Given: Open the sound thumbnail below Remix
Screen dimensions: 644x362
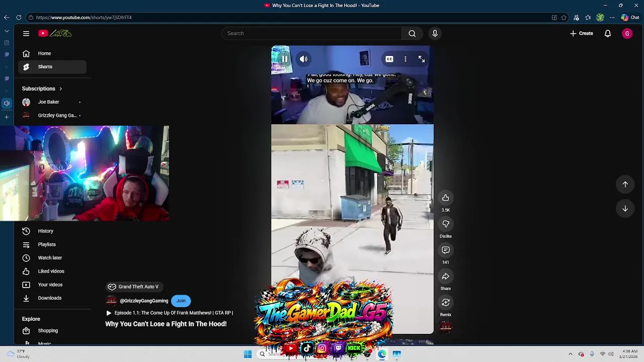Looking at the screenshot, I should (x=446, y=328).
